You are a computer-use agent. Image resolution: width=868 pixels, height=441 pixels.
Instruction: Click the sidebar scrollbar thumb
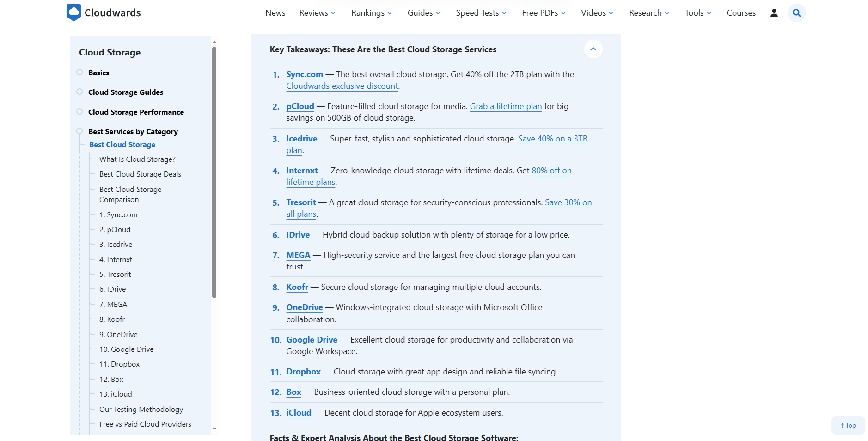214,172
